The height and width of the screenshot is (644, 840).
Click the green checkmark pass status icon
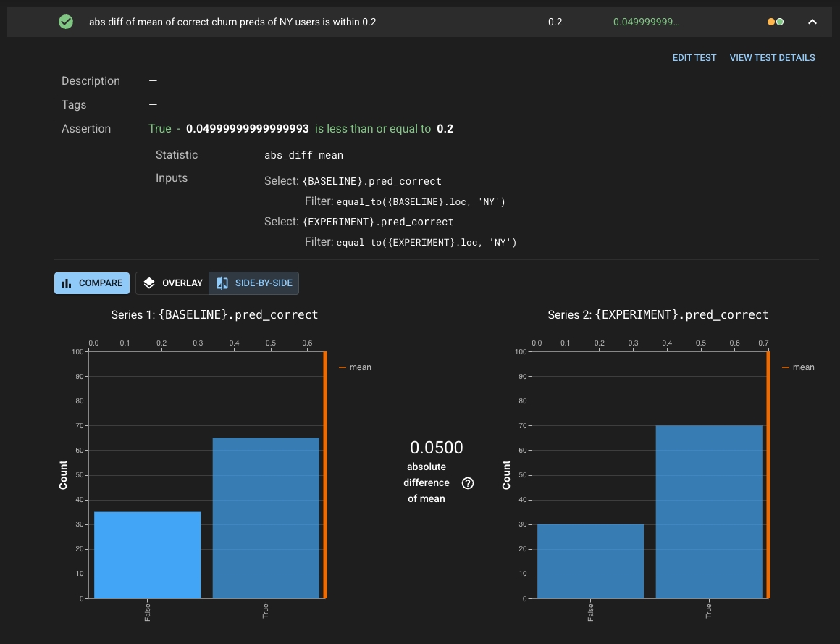click(x=66, y=22)
